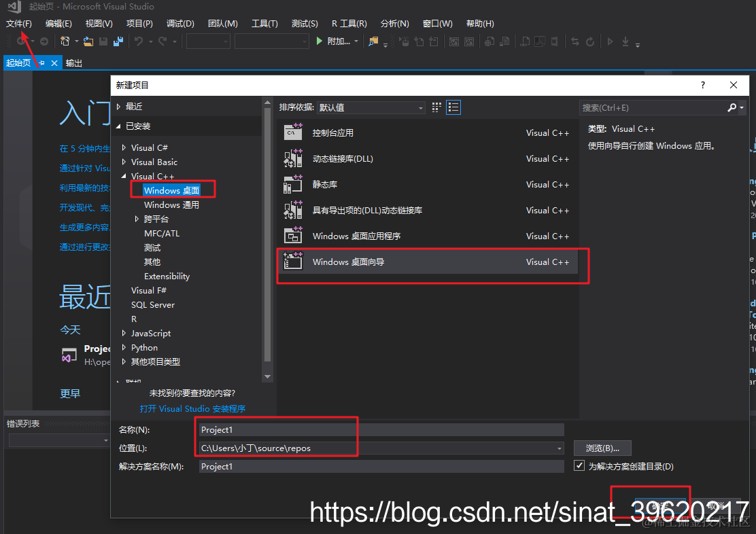Click the 解决方案名称 input field
756x534 pixels.
click(x=381, y=467)
